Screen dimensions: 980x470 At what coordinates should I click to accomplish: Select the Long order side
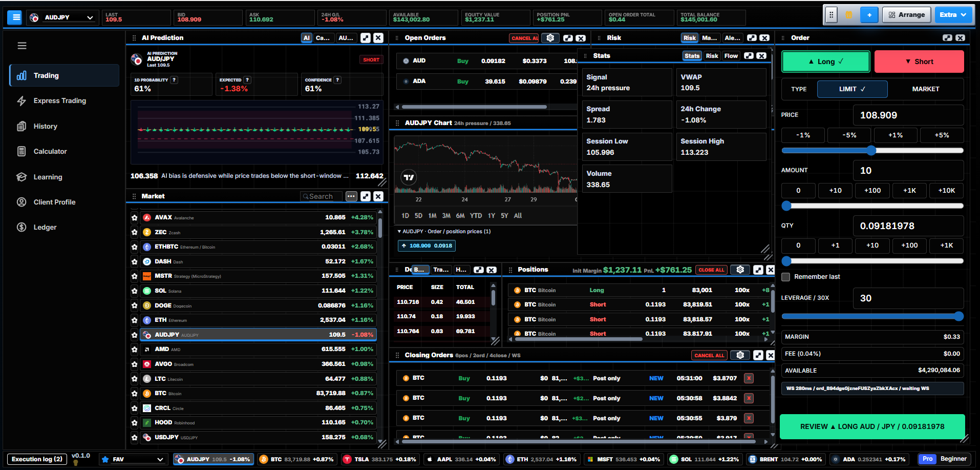coord(825,62)
